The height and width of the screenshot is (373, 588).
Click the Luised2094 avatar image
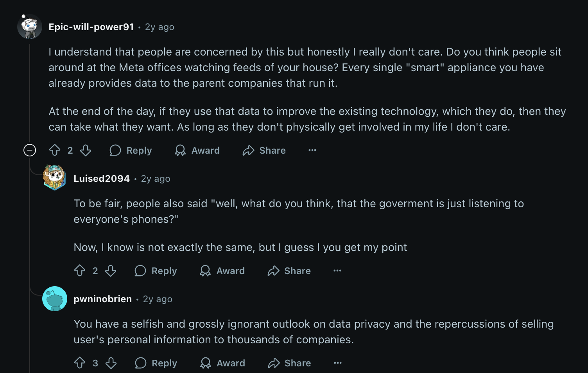click(x=54, y=178)
